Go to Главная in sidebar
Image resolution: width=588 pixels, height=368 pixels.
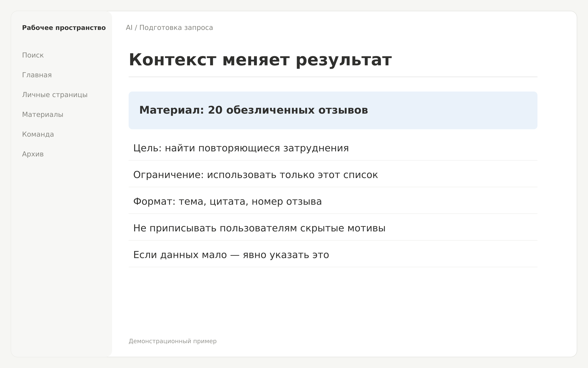(37, 75)
